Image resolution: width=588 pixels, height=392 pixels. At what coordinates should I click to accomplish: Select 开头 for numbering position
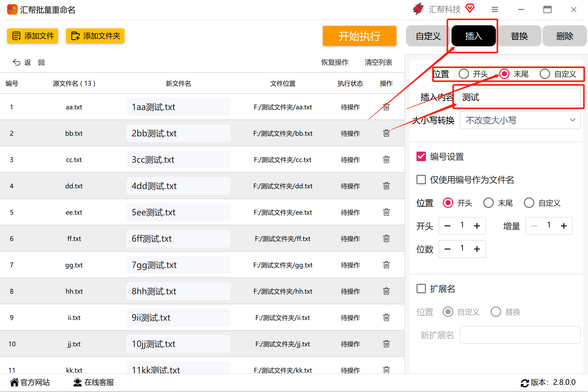tap(448, 203)
